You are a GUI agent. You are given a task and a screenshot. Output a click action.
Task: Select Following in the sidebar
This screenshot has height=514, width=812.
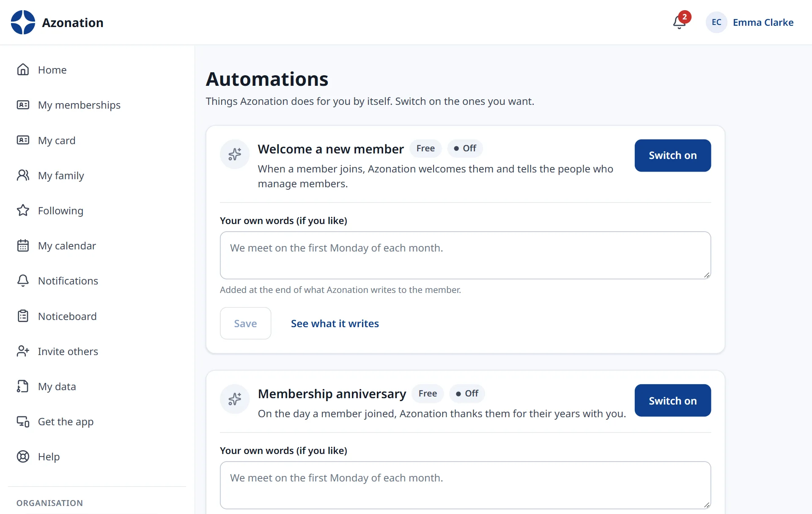pyautogui.click(x=97, y=211)
